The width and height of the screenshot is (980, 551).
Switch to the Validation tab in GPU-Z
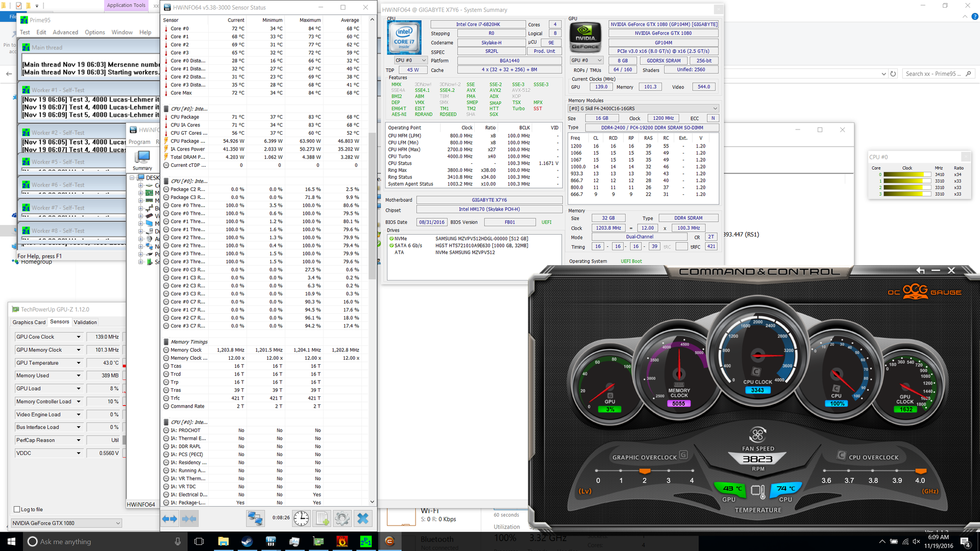[85, 322]
